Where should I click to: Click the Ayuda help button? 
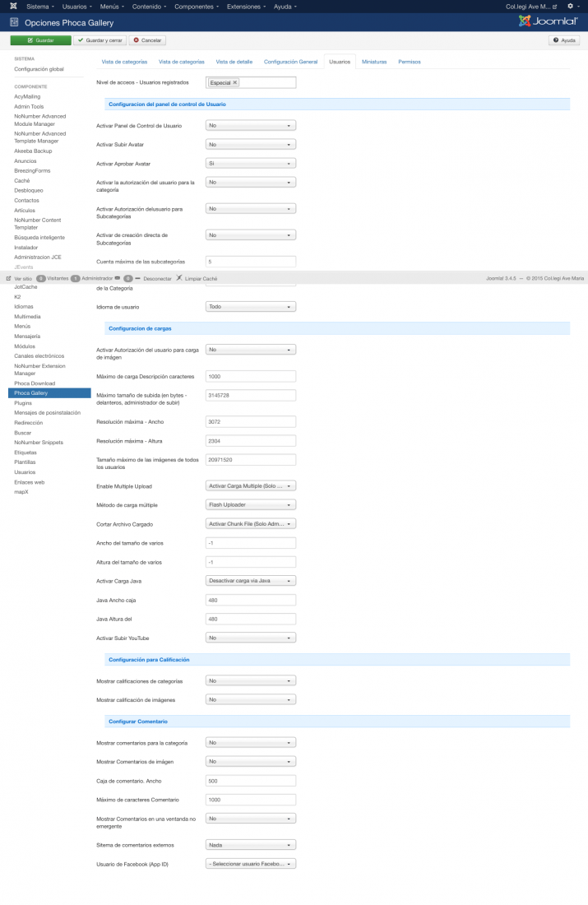(x=564, y=40)
